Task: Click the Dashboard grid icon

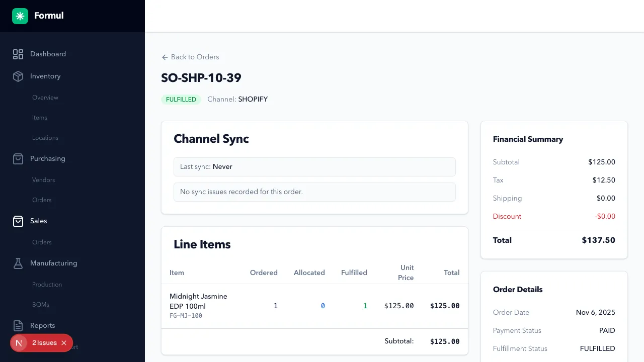Action: [18, 54]
